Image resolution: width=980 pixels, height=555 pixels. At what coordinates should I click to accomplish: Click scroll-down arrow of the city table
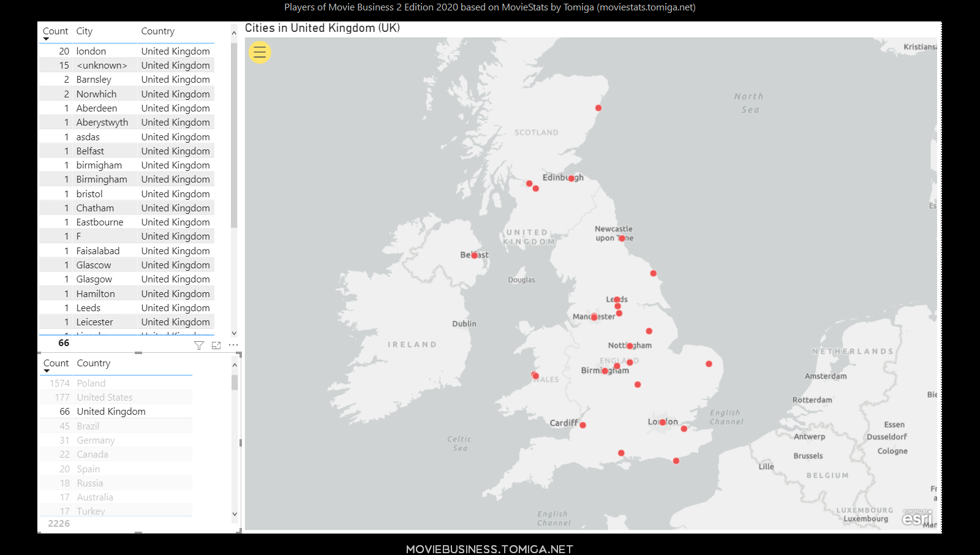click(x=234, y=333)
